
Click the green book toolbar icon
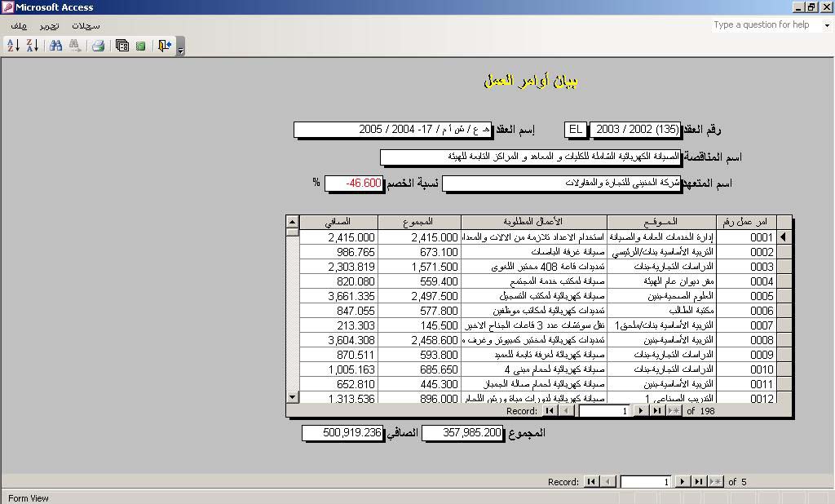pos(140,46)
